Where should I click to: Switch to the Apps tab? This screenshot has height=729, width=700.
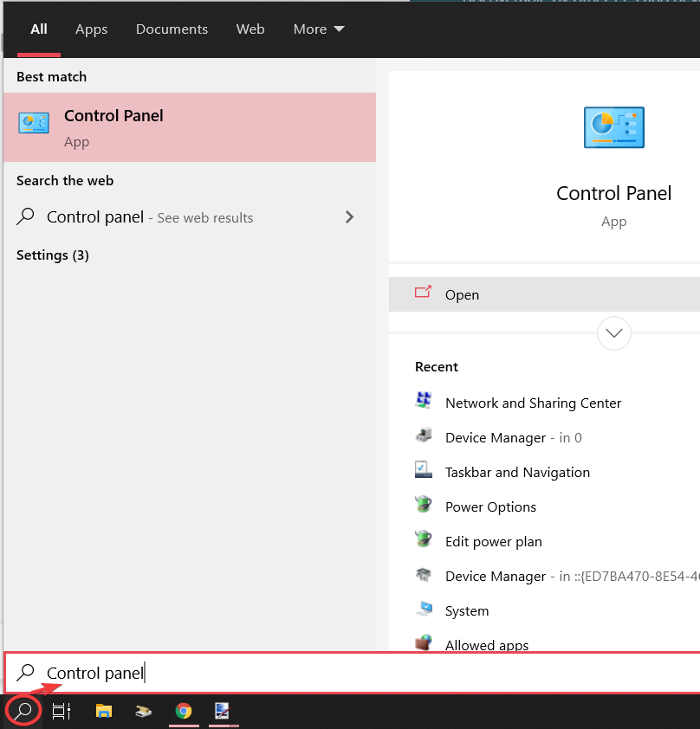91,29
